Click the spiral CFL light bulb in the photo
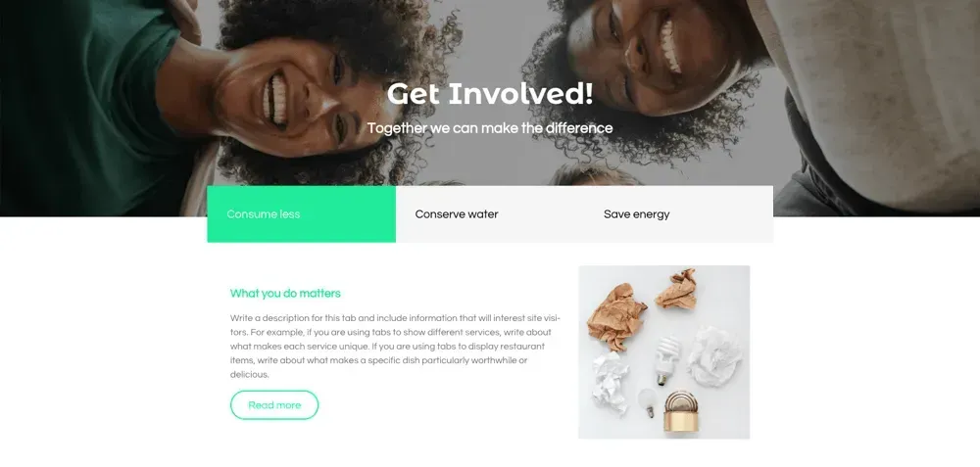 666,360
